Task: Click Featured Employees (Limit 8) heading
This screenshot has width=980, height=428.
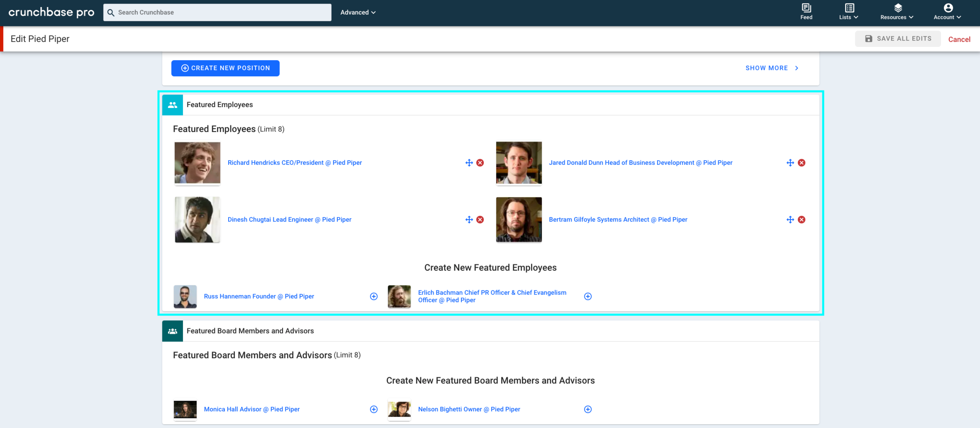Action: pos(229,129)
